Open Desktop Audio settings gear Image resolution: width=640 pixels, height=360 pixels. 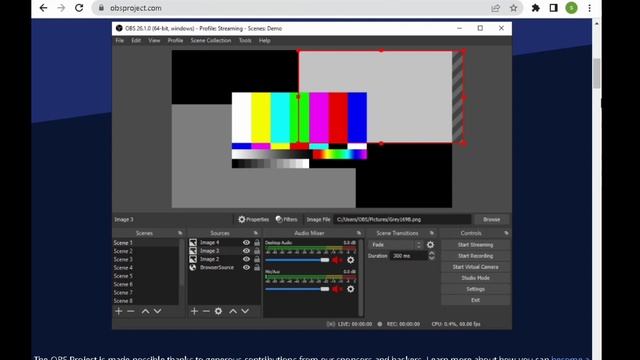[351, 260]
